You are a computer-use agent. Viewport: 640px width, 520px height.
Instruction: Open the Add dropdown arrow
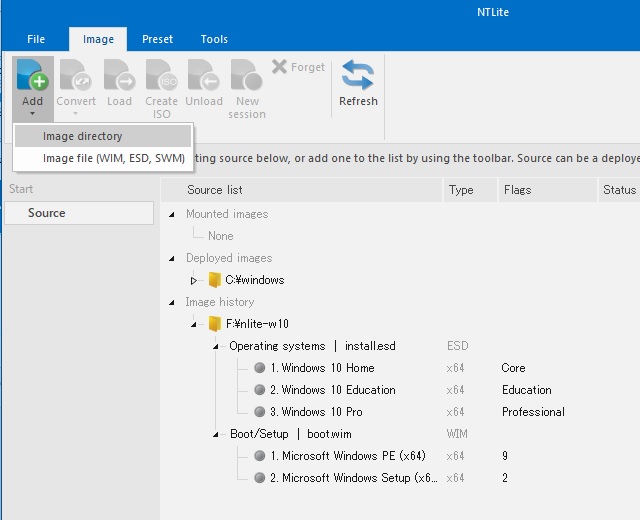[x=33, y=114]
